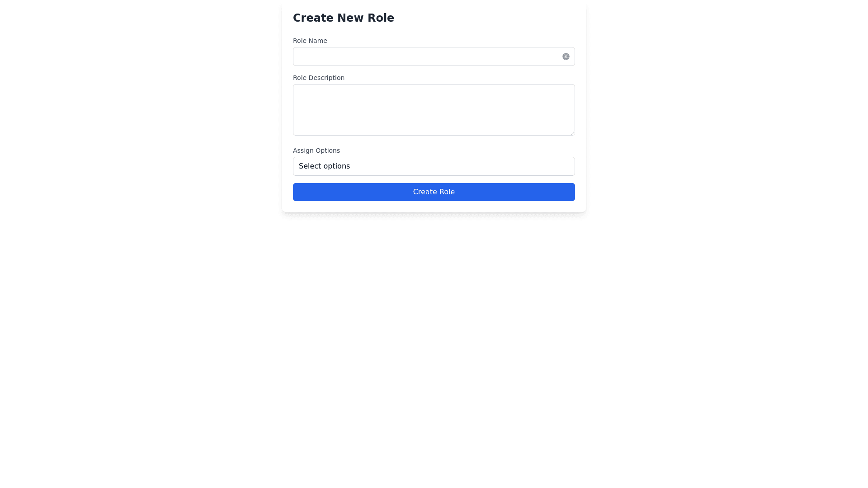The image size is (868, 488).
Task: Grab the Role Description resize grip
Action: tap(572, 133)
